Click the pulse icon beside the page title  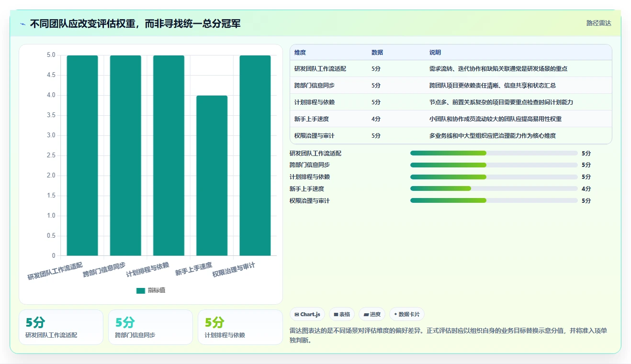click(23, 24)
